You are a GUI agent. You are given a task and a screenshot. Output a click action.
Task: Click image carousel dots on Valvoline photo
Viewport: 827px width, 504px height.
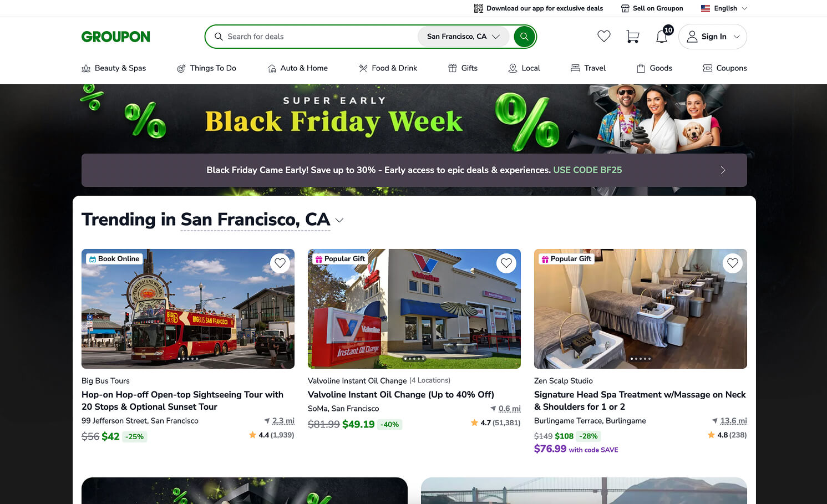click(x=414, y=359)
